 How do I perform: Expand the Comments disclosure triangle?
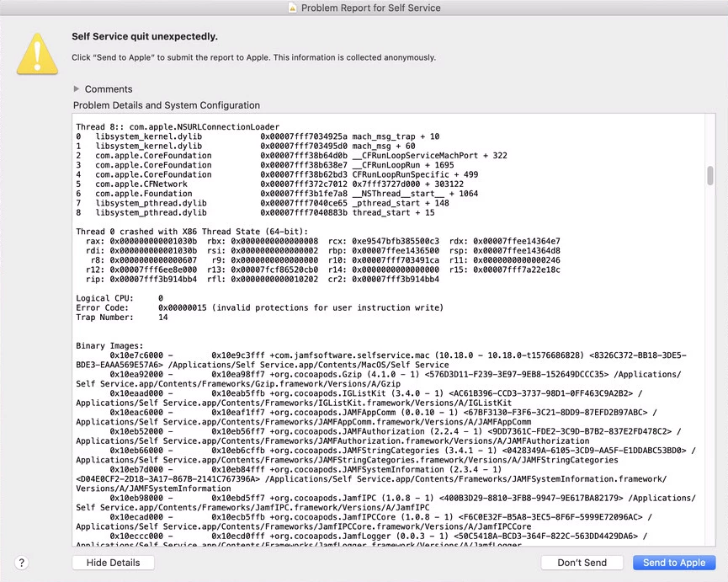point(77,88)
